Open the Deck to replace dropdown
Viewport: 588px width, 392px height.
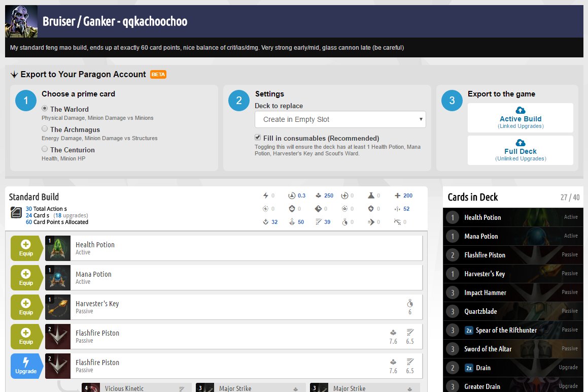click(340, 119)
